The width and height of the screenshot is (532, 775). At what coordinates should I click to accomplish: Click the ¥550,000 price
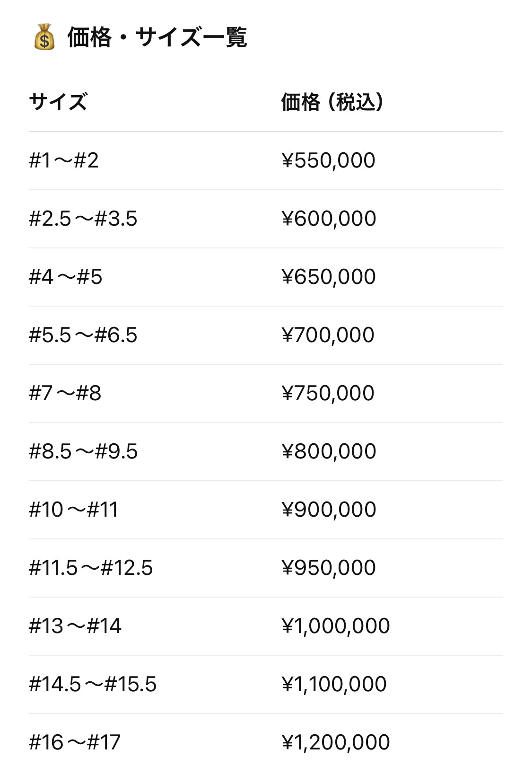coord(328,160)
